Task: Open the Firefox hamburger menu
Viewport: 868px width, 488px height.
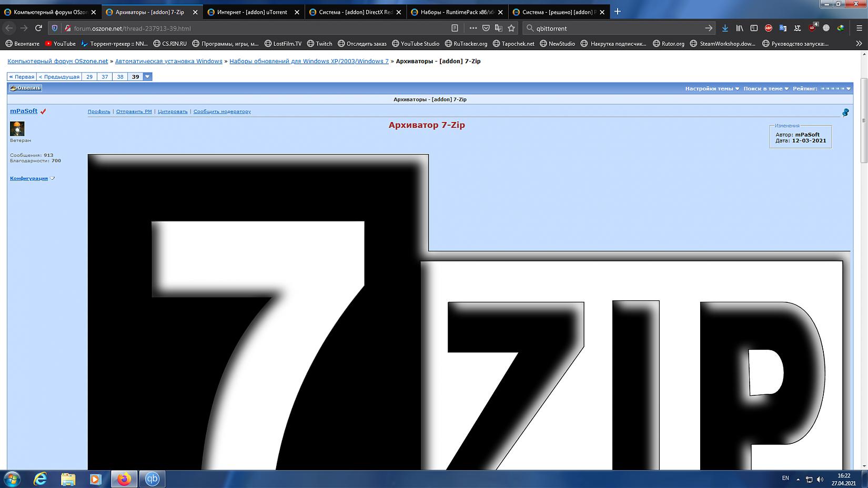Action: [x=859, y=28]
